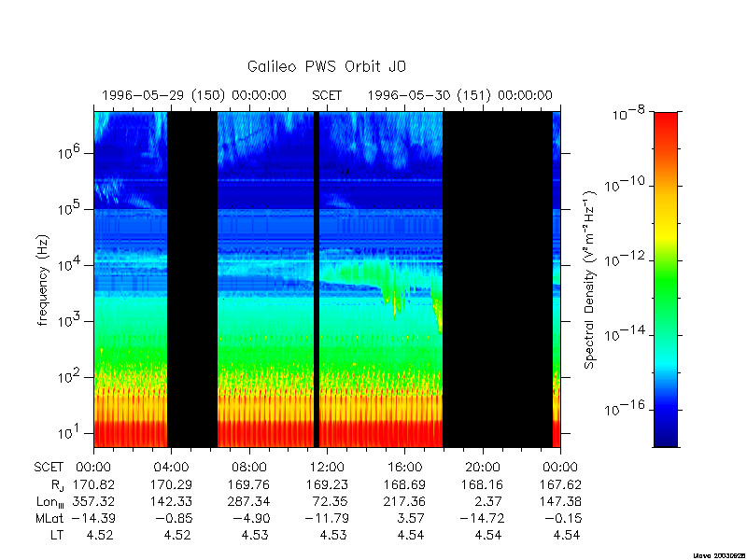Click the 10^-14 colorbar tick label
747x560 pixels.
626,333
